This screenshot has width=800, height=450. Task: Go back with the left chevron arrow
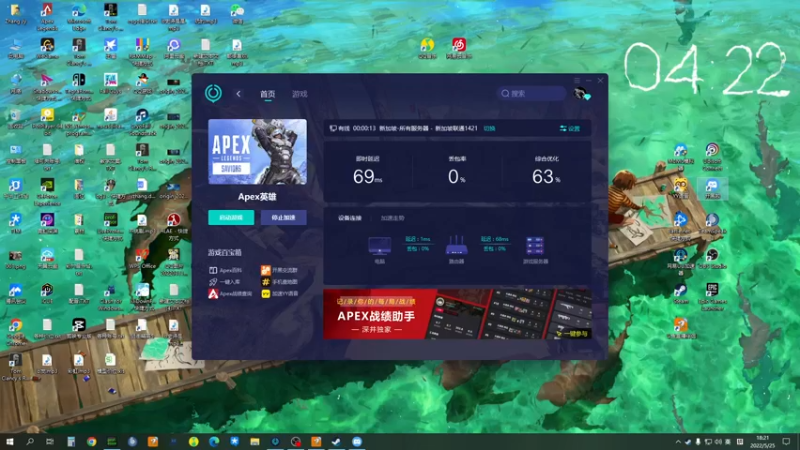coord(238,94)
